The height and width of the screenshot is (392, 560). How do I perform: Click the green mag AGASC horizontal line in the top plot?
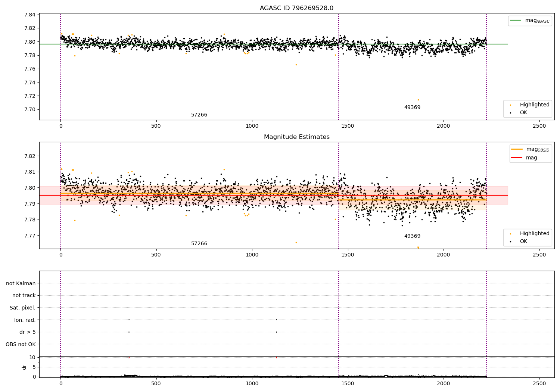click(x=273, y=44)
